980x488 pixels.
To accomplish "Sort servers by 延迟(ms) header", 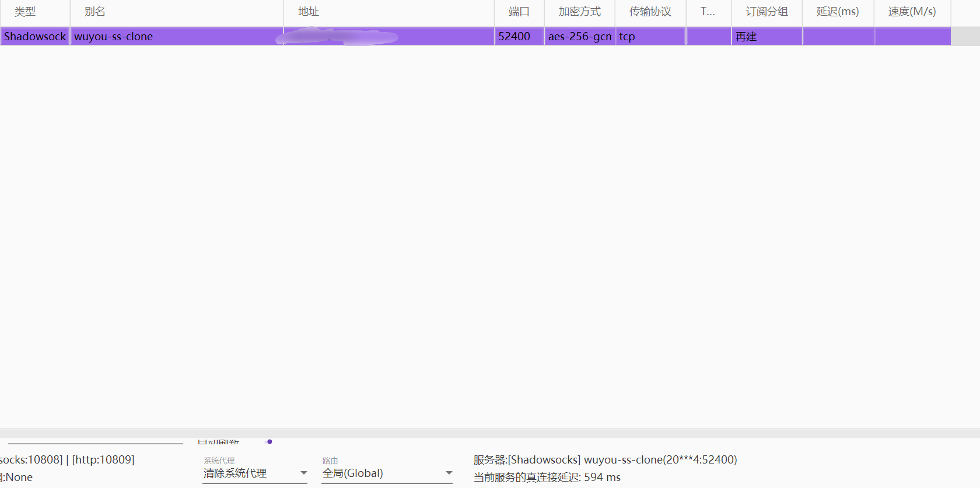I will [x=837, y=12].
